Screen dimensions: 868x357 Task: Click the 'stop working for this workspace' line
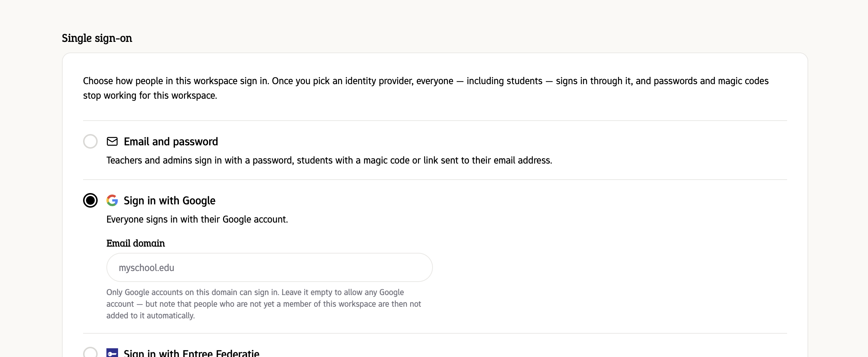(x=150, y=95)
